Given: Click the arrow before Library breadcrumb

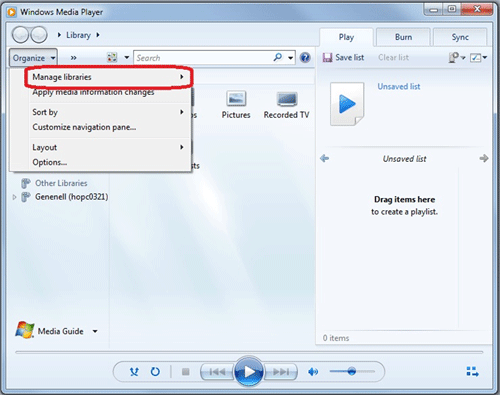Looking at the screenshot, I should (x=59, y=35).
